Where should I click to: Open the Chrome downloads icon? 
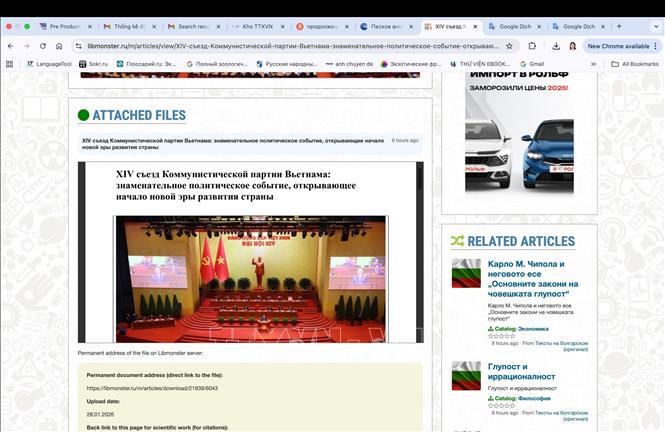(x=555, y=46)
